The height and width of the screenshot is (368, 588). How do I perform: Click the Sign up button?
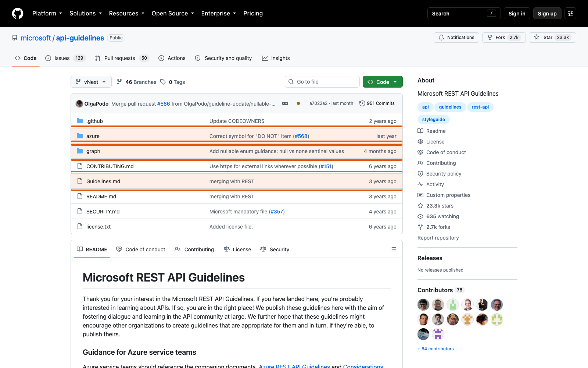pos(547,13)
